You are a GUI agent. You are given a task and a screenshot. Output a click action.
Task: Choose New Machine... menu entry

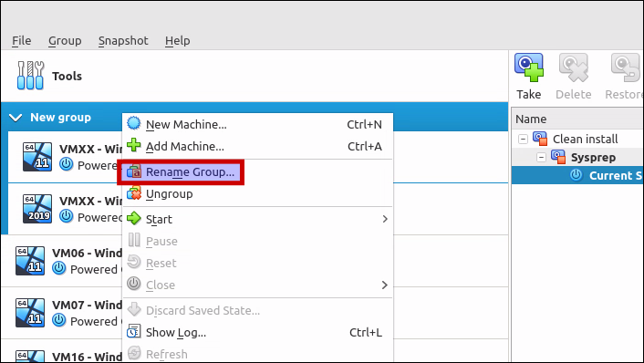pos(257,124)
